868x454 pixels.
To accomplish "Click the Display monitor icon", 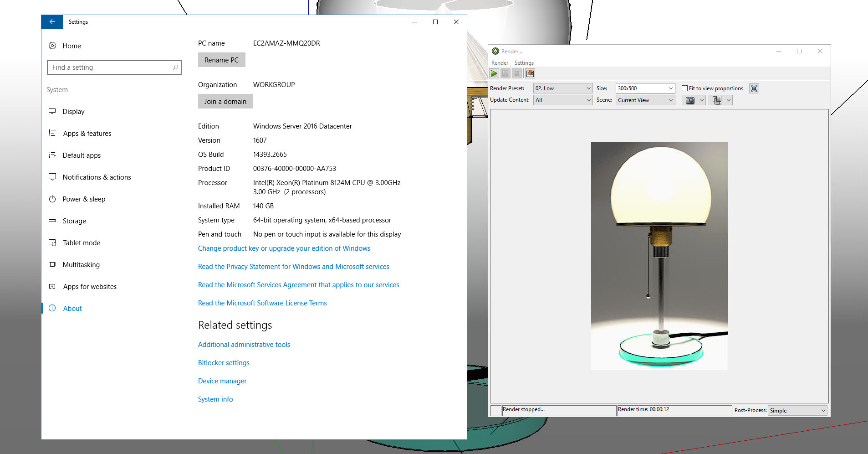I will [52, 111].
